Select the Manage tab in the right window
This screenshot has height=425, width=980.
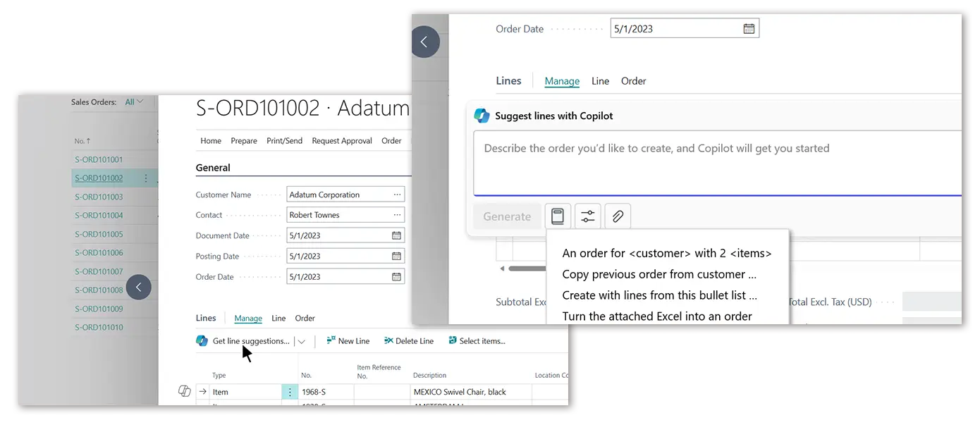(562, 81)
